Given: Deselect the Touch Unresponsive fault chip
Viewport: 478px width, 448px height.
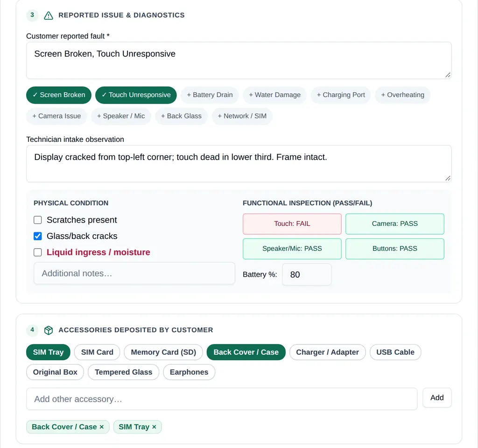Looking at the screenshot, I should pyautogui.click(x=136, y=95).
